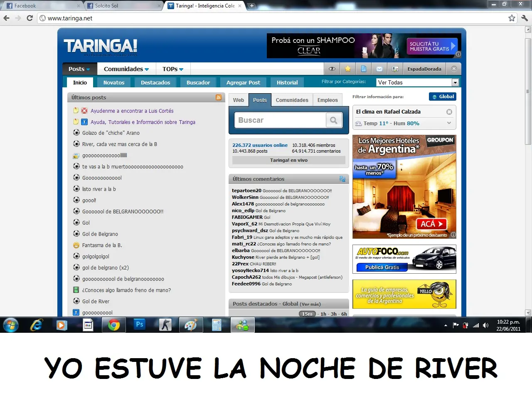Click the Clear shampoo banner ad
This screenshot has width=532, height=406.
pos(364,46)
